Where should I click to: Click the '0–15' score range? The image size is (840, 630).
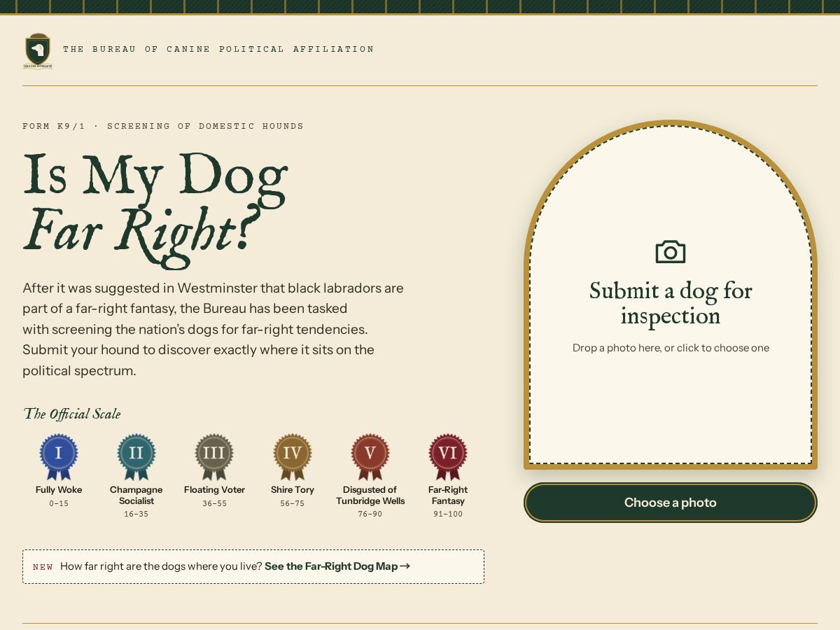tap(59, 503)
